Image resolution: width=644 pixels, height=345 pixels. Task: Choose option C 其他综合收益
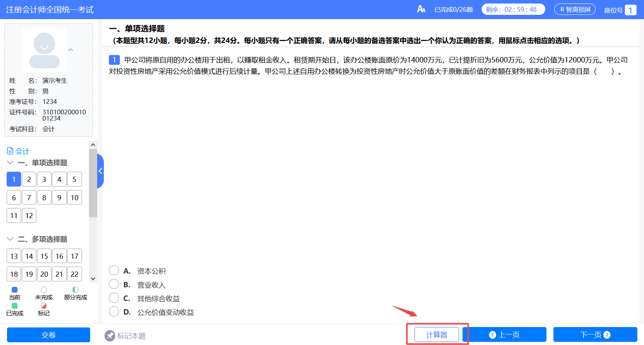pos(114,298)
